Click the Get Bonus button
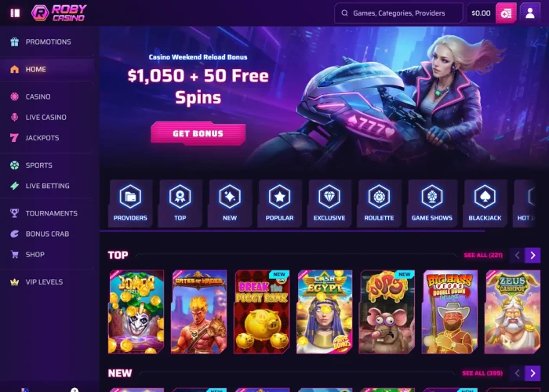 [x=198, y=133]
